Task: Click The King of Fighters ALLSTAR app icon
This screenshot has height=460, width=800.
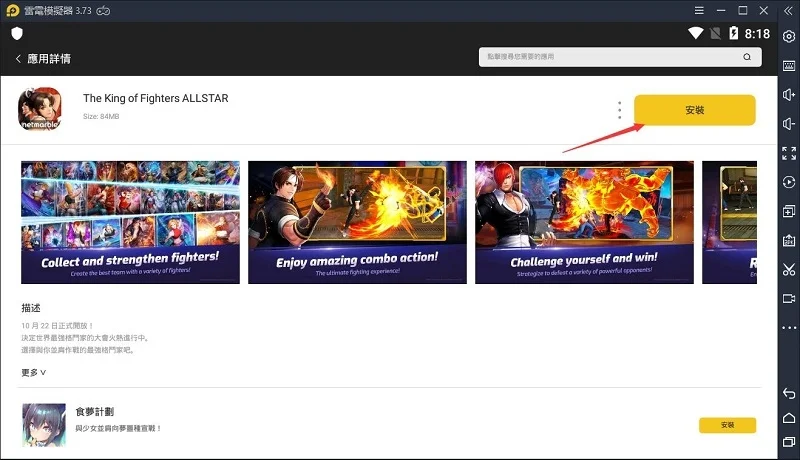Action: 40,109
